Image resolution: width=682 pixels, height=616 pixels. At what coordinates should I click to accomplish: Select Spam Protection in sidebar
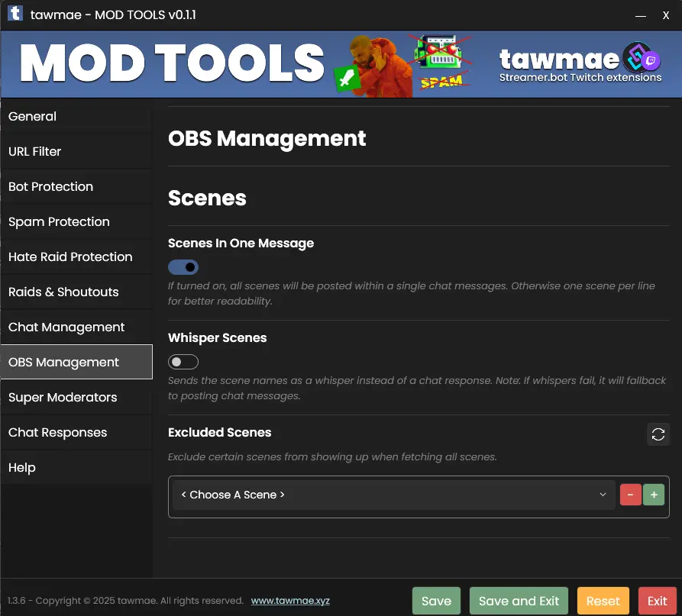coord(76,221)
